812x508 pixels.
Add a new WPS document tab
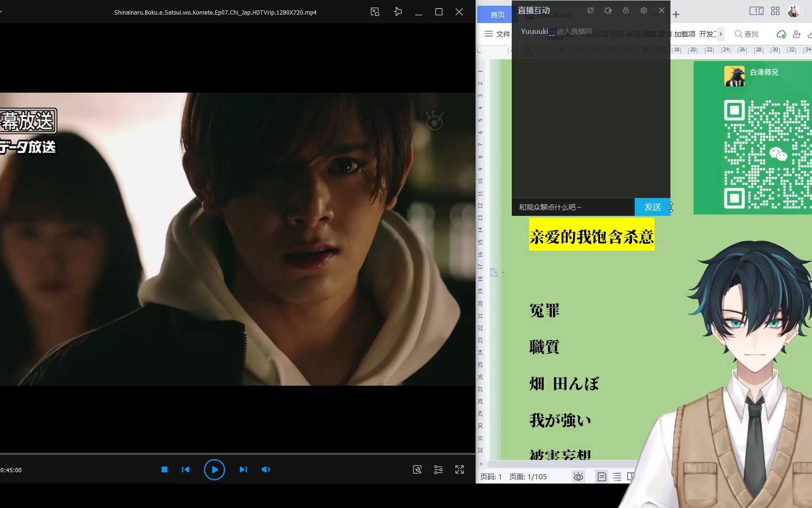[x=676, y=15]
